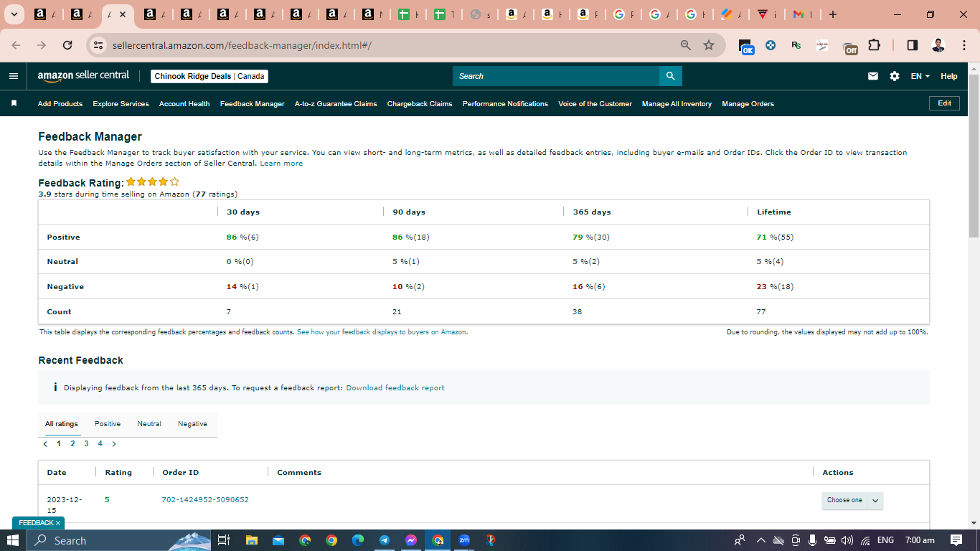Go to previous feedback page arrow
The width and height of the screenshot is (980, 551).
pyautogui.click(x=46, y=443)
